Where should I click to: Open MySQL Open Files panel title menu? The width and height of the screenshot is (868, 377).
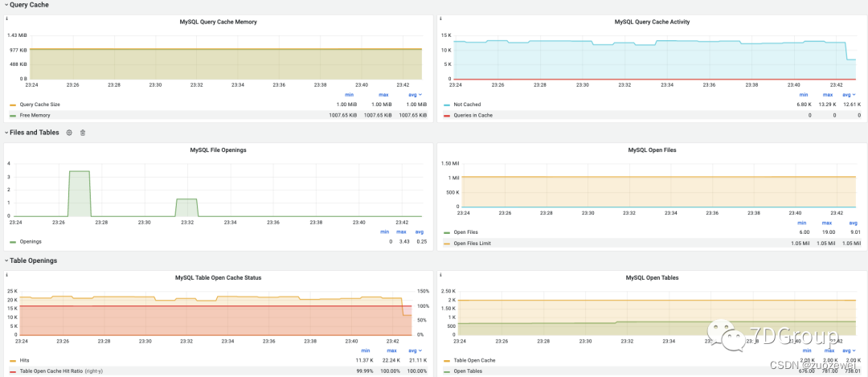(x=652, y=150)
